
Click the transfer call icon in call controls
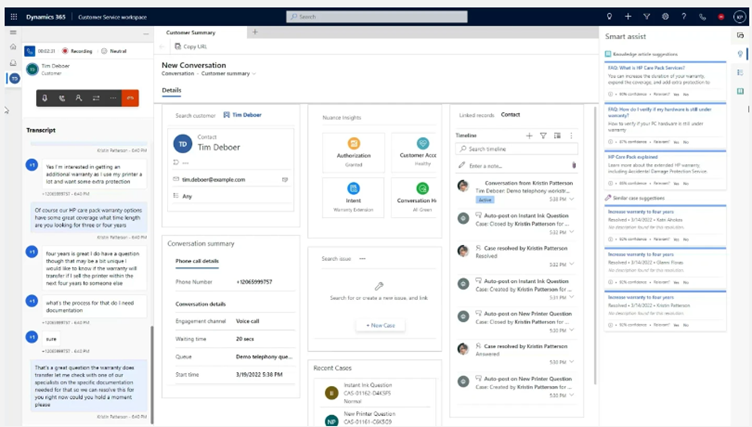[95, 98]
